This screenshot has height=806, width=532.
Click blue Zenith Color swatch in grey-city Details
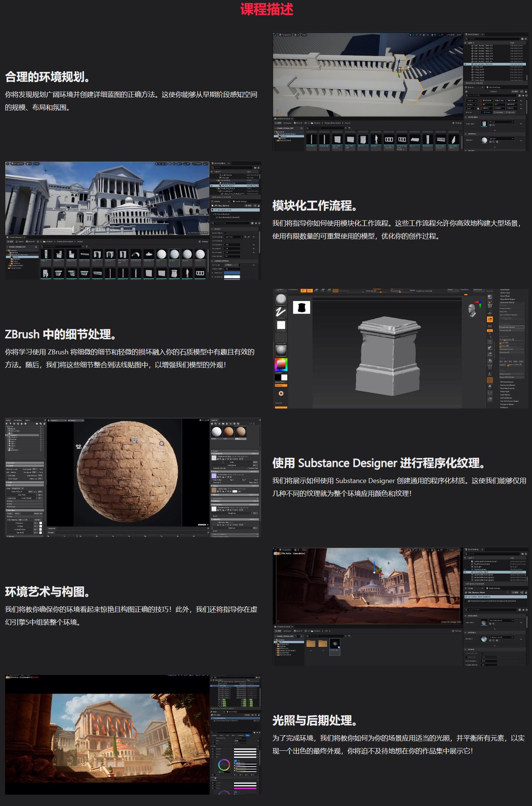tap(232, 273)
